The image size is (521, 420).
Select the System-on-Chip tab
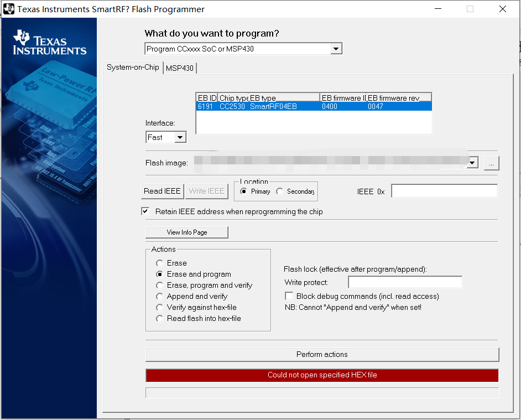[133, 68]
